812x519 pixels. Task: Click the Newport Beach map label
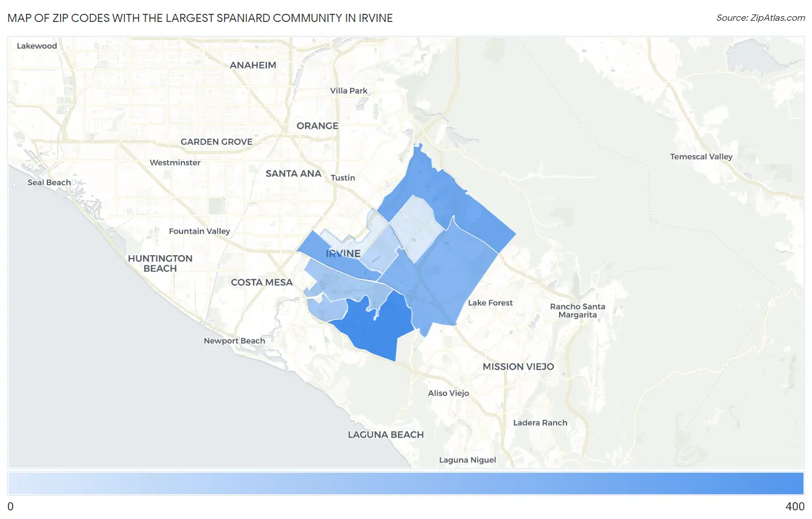tap(234, 341)
